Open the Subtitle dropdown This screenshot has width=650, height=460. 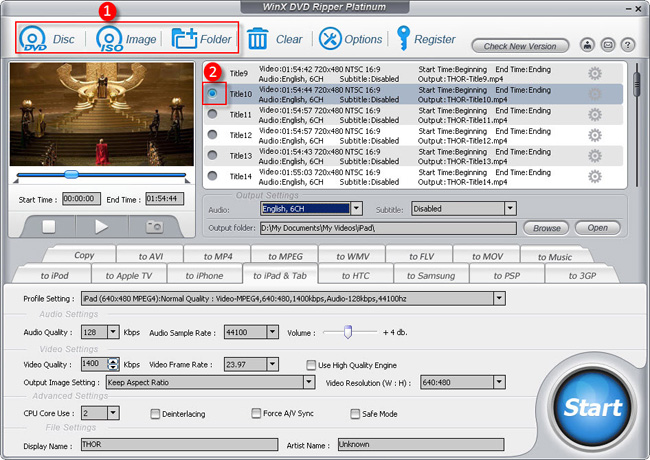tap(510, 208)
